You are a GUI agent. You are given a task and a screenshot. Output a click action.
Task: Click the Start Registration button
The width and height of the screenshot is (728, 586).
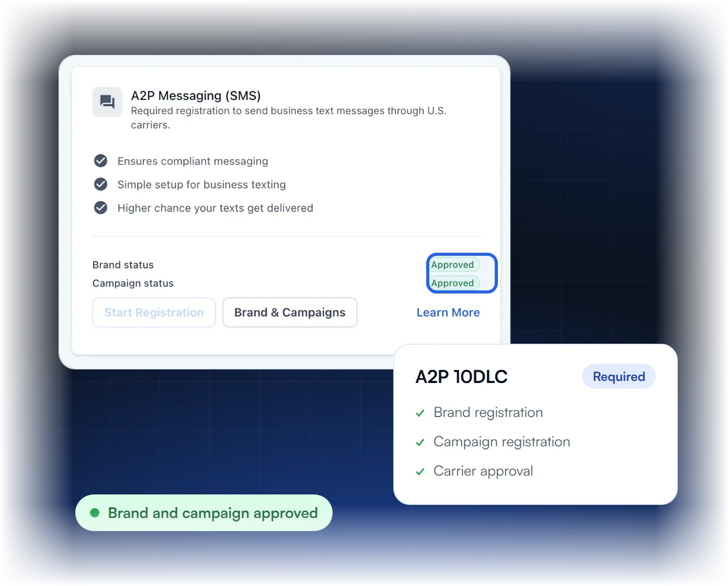(154, 312)
